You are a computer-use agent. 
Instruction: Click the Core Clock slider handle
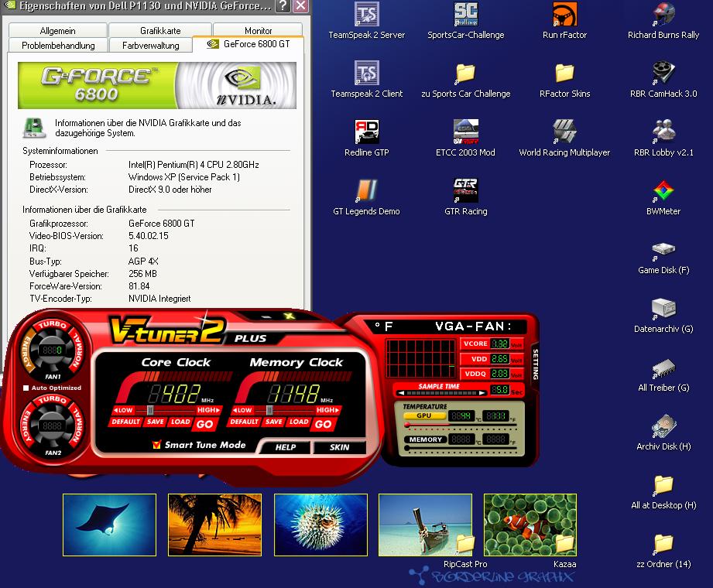pyautogui.click(x=150, y=410)
